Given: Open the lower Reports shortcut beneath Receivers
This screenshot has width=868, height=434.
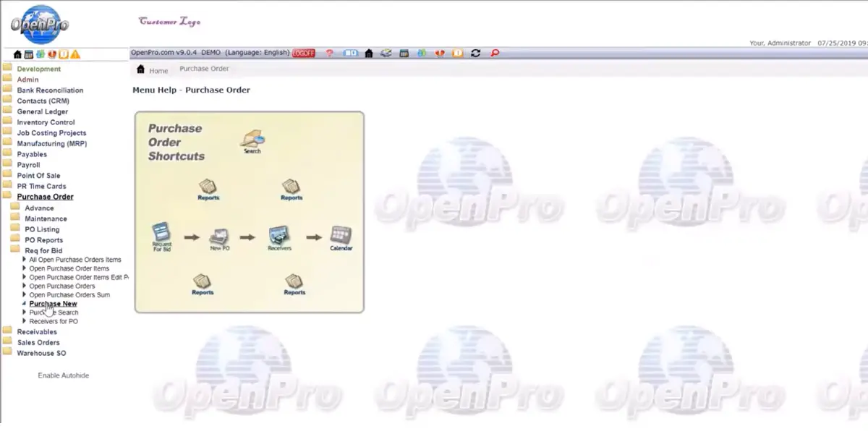Looking at the screenshot, I should point(294,285).
